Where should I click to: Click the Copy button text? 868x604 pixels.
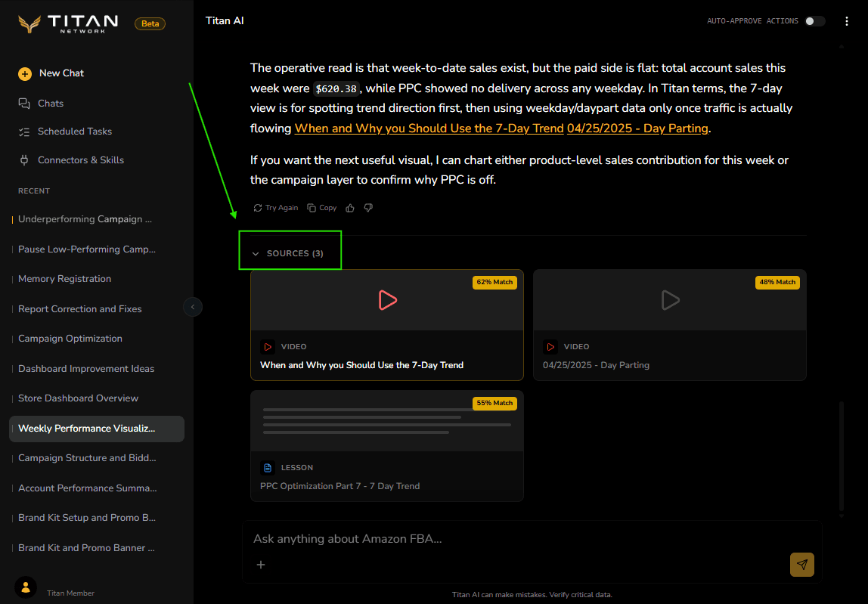327,208
